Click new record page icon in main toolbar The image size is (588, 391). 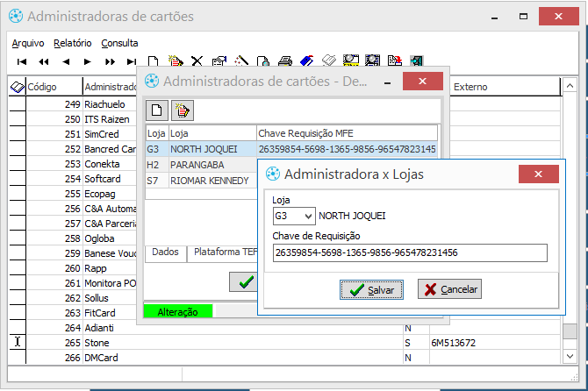153,61
